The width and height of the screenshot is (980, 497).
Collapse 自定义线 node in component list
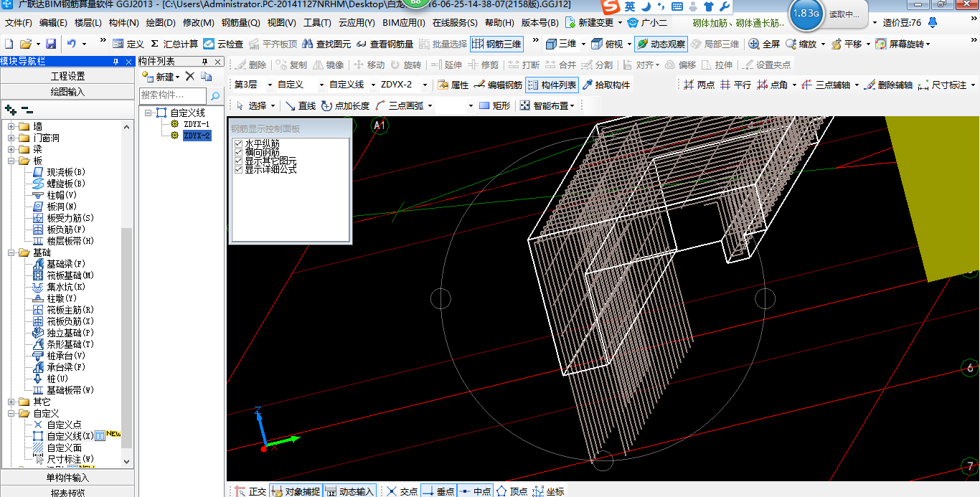pyautogui.click(x=149, y=113)
